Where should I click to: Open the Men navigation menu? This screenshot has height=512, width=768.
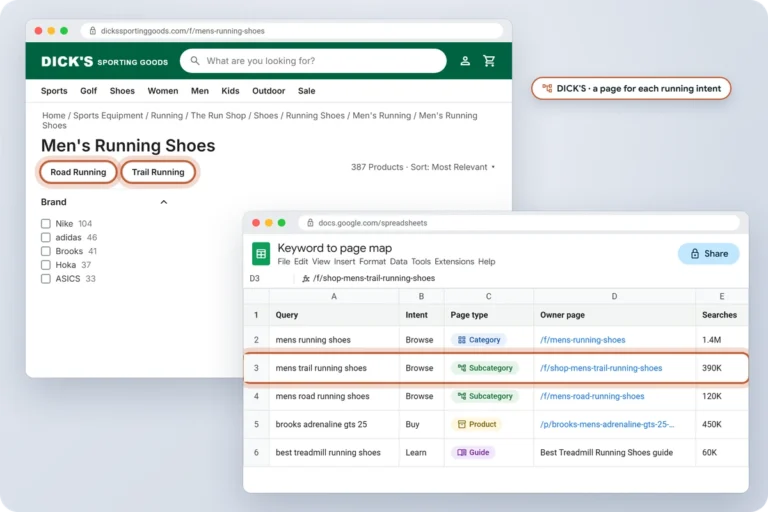click(x=200, y=91)
